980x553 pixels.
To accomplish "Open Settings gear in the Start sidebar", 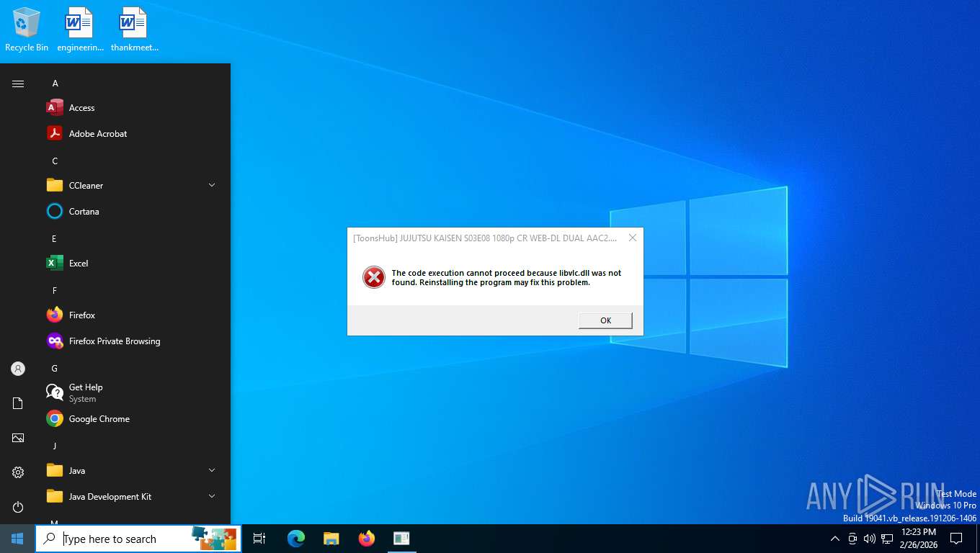I will [x=18, y=472].
